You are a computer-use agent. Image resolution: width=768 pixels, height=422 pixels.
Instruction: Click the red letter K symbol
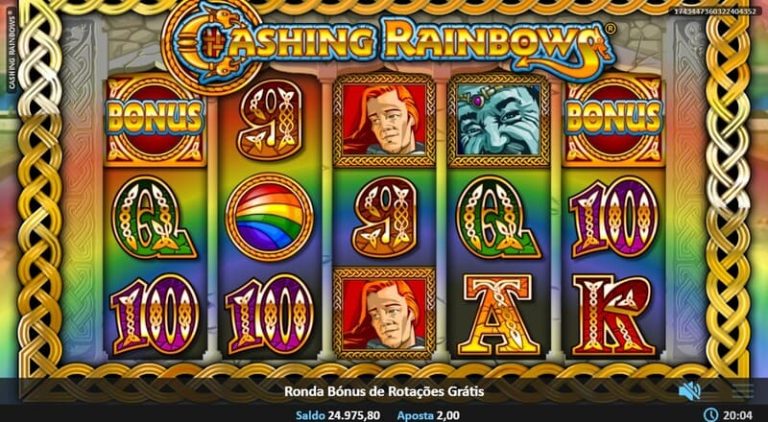tap(614, 314)
